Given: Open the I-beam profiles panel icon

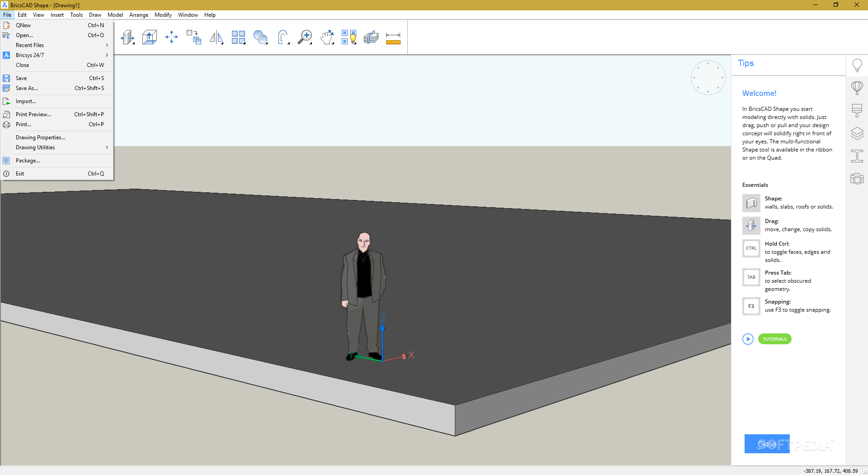Looking at the screenshot, I should point(857,156).
